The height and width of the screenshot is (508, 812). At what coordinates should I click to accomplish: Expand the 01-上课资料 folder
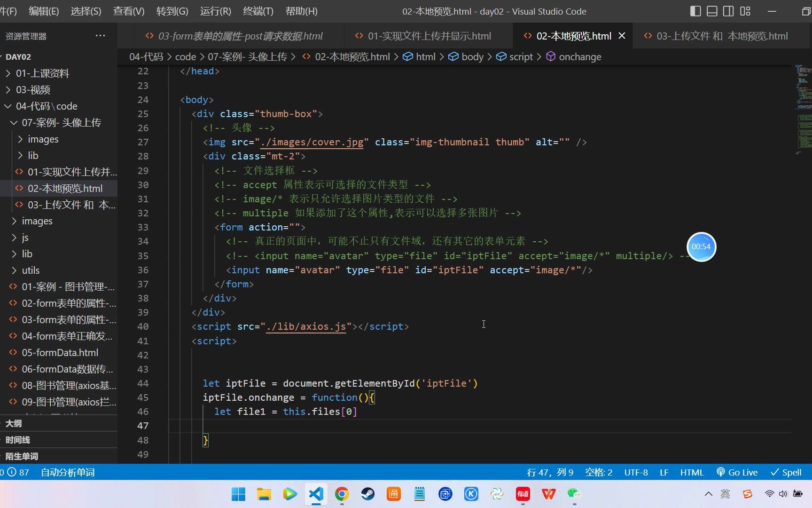tap(59, 73)
